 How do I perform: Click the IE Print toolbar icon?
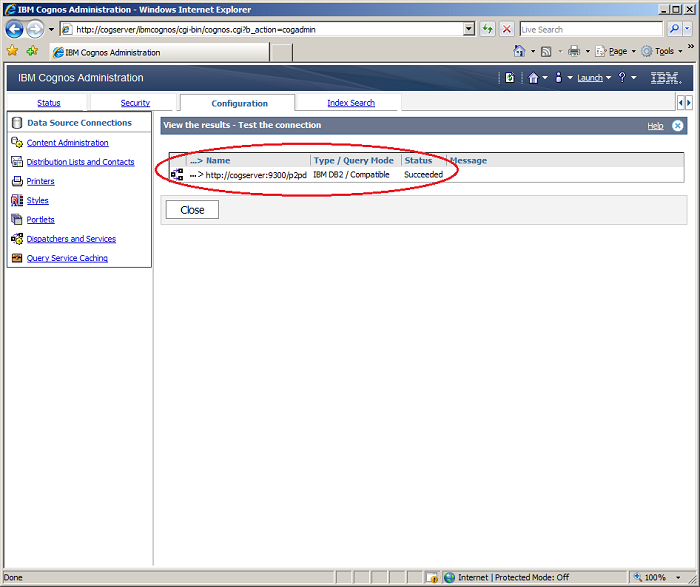pyautogui.click(x=574, y=51)
